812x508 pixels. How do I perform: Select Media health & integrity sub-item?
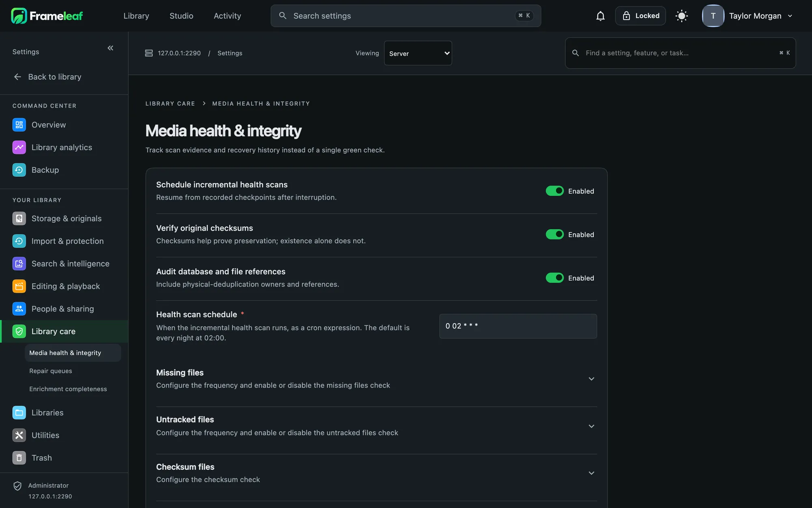[x=73, y=353]
